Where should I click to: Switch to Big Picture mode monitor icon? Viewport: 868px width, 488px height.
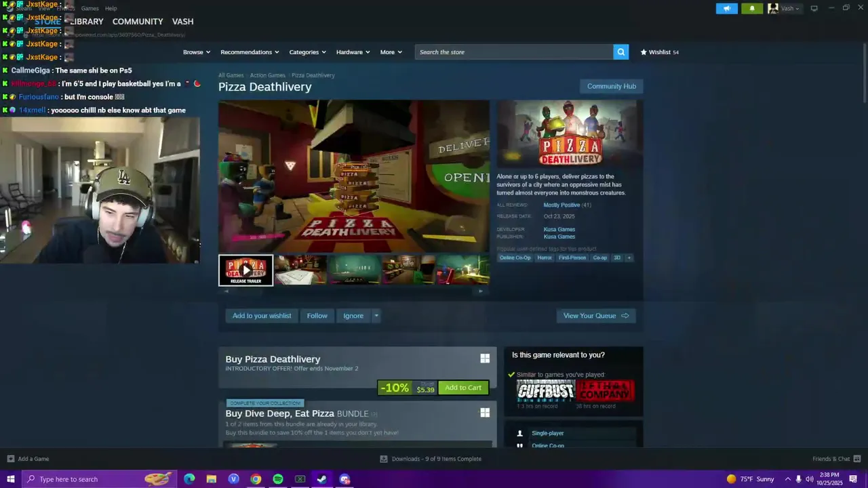pyautogui.click(x=814, y=8)
